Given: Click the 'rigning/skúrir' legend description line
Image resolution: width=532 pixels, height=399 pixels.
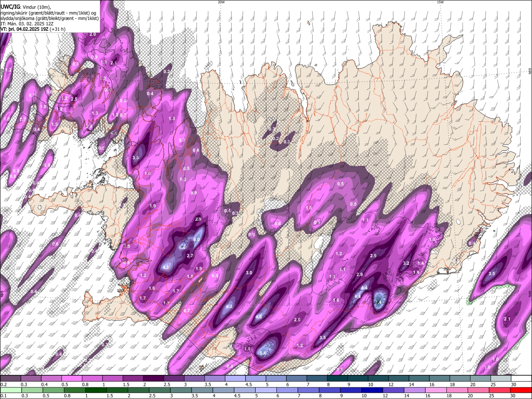Looking at the screenshot, I should point(48,12).
